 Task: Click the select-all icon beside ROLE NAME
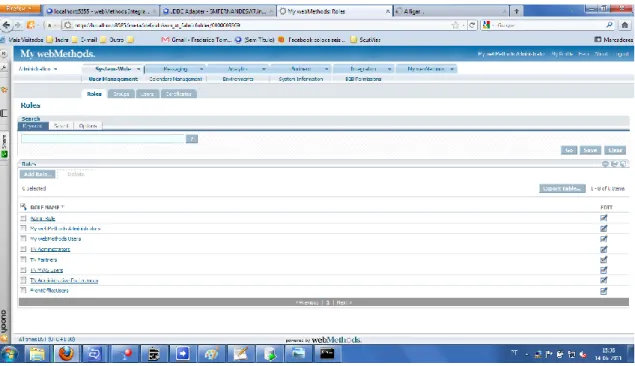point(23,207)
